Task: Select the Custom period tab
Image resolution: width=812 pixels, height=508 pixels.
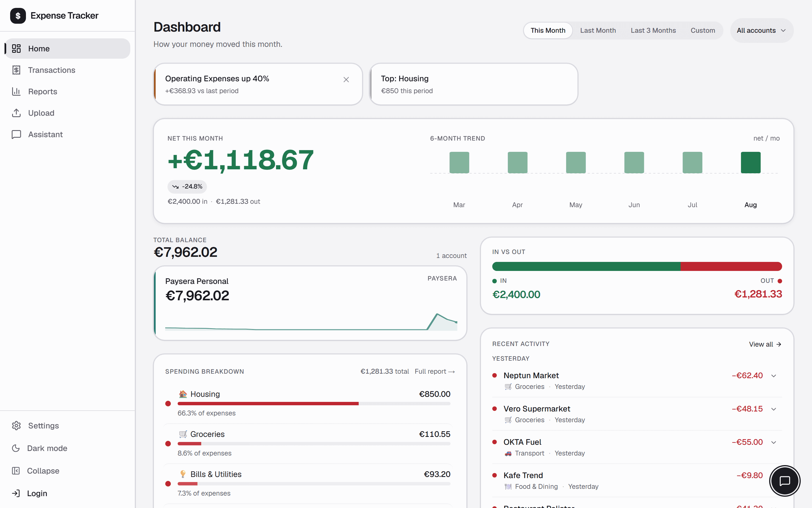Action: tap(703, 30)
